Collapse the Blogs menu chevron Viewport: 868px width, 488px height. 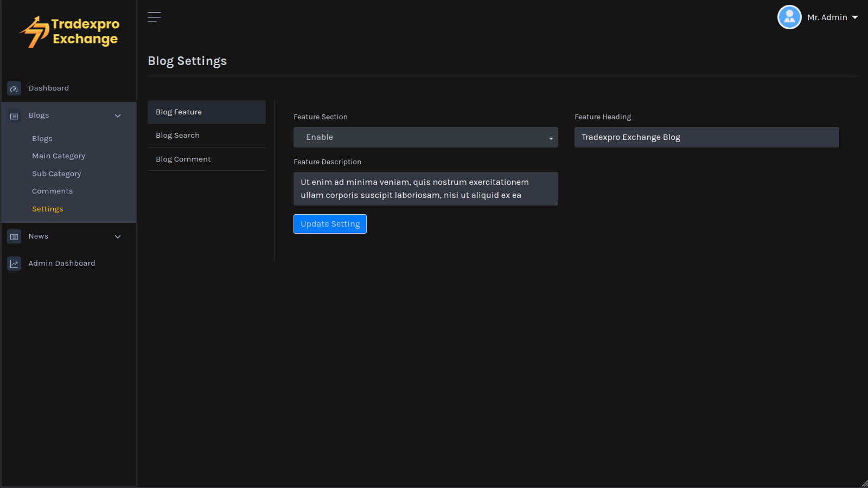click(118, 115)
